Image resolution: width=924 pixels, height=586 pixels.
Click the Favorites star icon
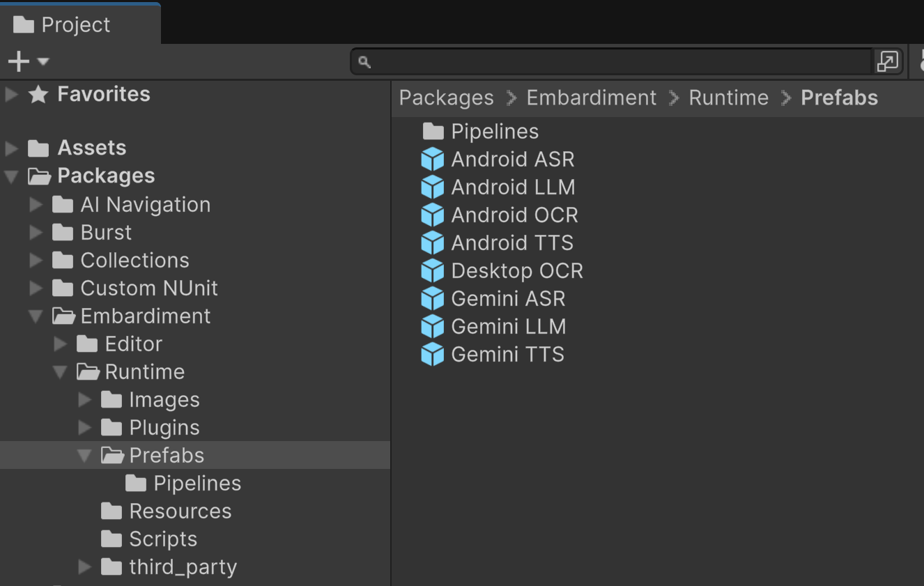[x=38, y=94]
